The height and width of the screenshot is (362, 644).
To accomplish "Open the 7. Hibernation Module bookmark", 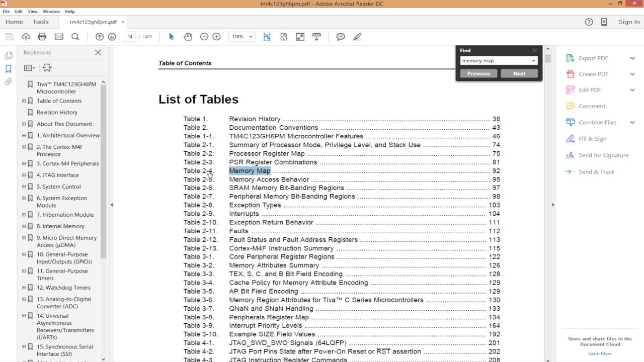I will 65,215.
